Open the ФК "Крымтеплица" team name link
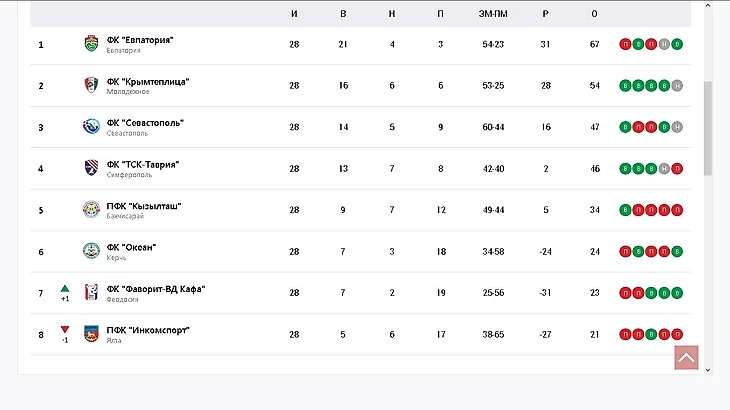Image resolution: width=730 pixels, height=410 pixels. tap(148, 81)
